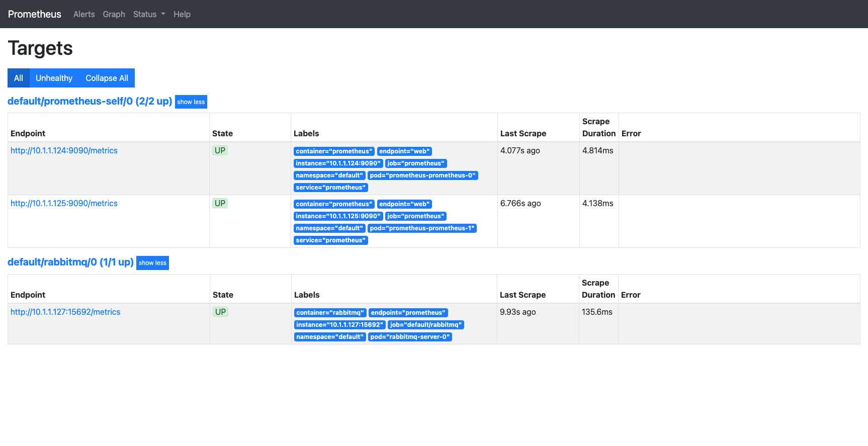This screenshot has height=446, width=868.
Task: Click UP state badge for 10.1.1.124 target
Action: pos(220,150)
